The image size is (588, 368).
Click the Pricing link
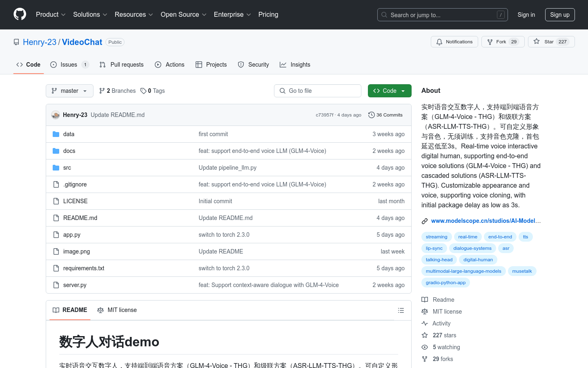268,15
